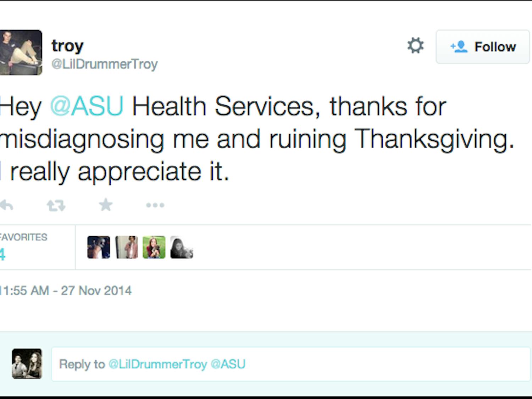
Task: Toggle Follow for @LilDrummerTroy
Action: (x=482, y=46)
